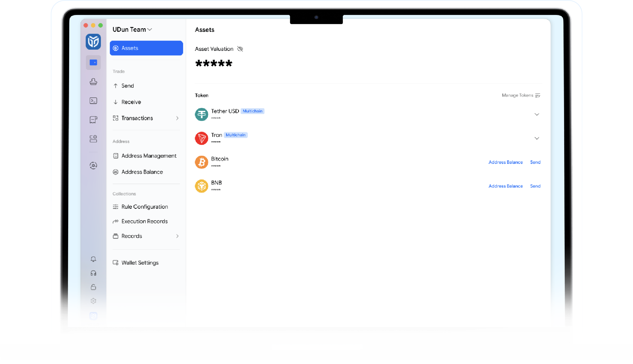Click the Bitcoin token name
Screen dimensions: 633x364
click(220, 159)
